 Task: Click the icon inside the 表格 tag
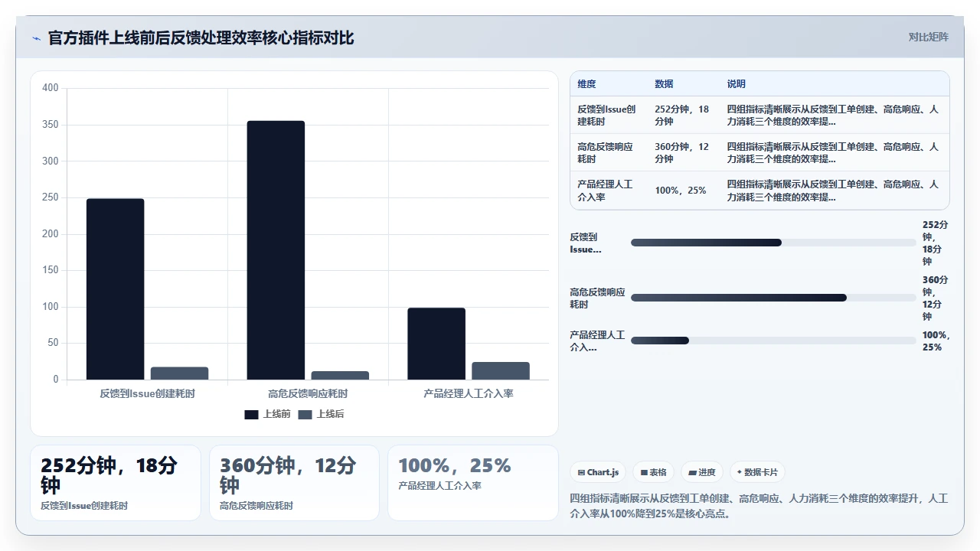[x=644, y=473]
